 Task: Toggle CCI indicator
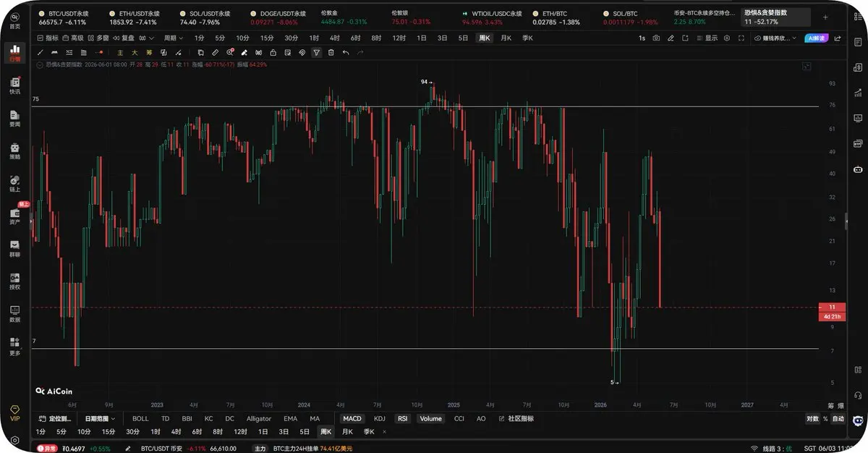(459, 418)
